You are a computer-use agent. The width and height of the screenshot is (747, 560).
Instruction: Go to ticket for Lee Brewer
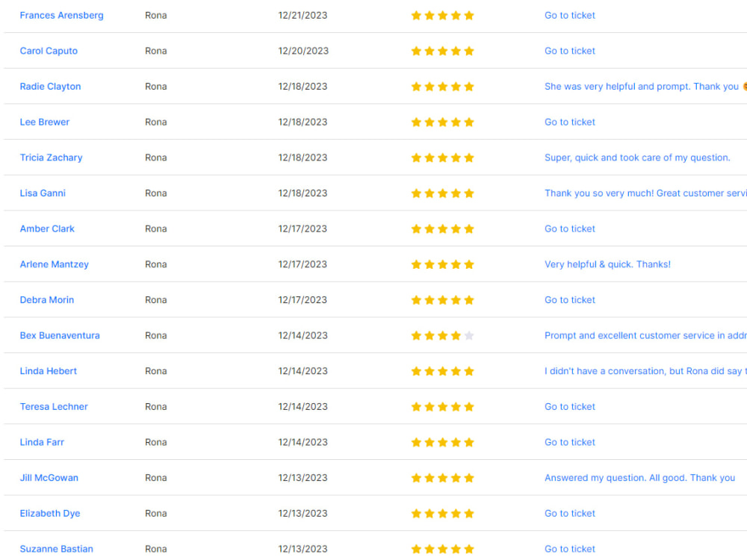[570, 122]
